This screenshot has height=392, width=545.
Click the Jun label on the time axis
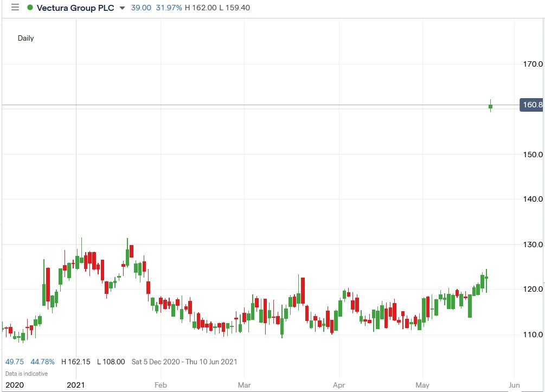pyautogui.click(x=514, y=385)
